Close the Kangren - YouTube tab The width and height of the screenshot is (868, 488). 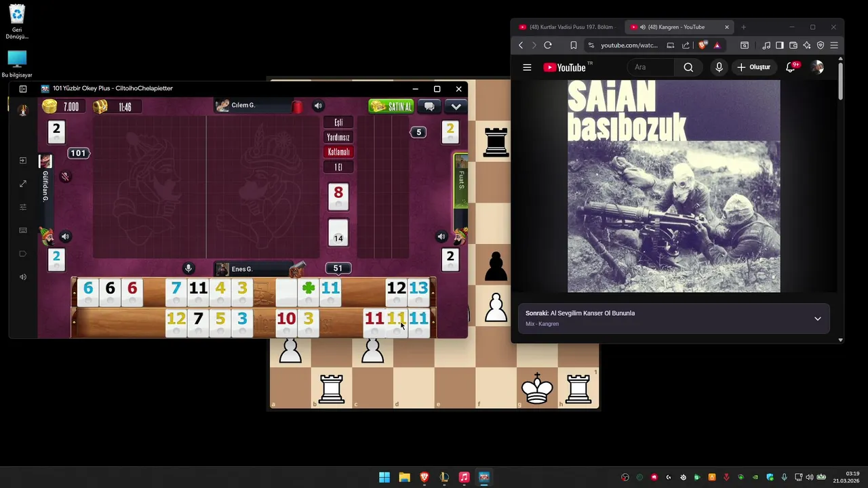coord(727,27)
